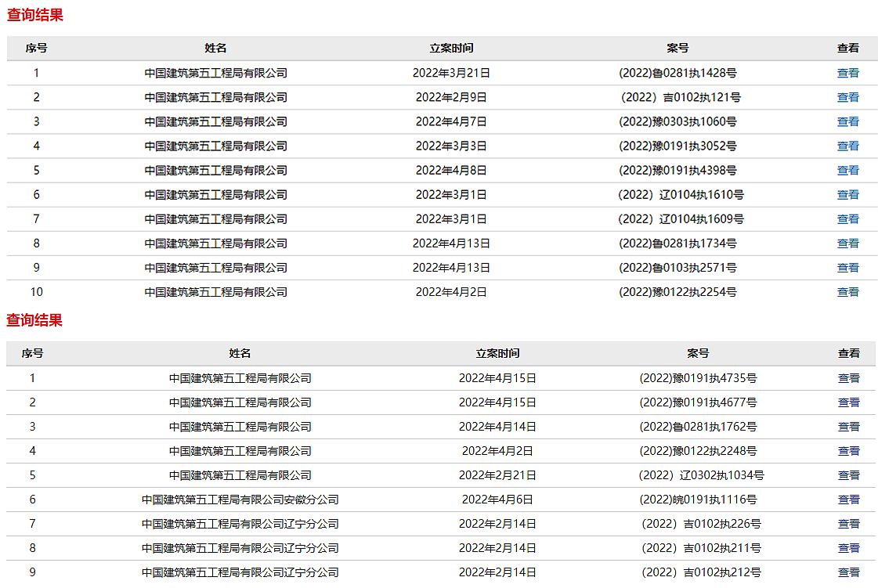Click 查看 for case (2022)辽0302执1034号
878x588 pixels.
click(x=848, y=475)
